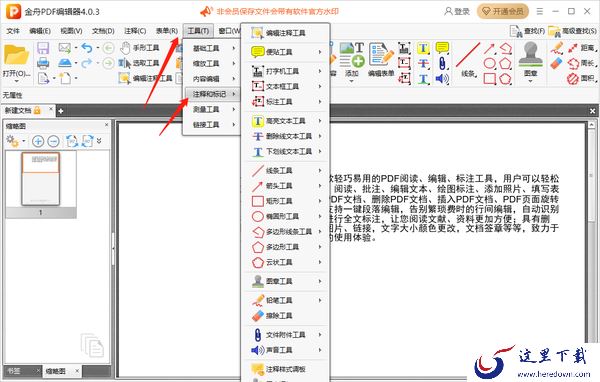Expand the 打字机工具 submenu arrow
This screenshot has height=382, width=600.
(x=320, y=71)
